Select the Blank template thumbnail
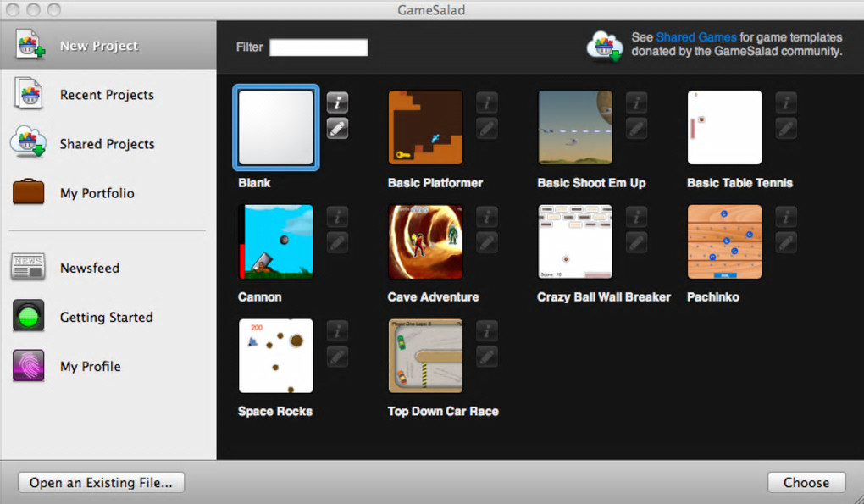864x504 pixels. [275, 127]
